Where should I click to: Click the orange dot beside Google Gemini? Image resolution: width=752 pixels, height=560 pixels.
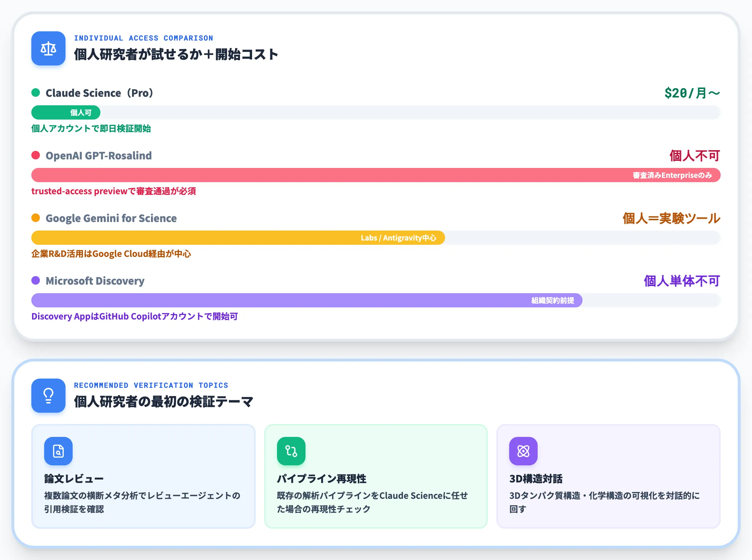(36, 218)
